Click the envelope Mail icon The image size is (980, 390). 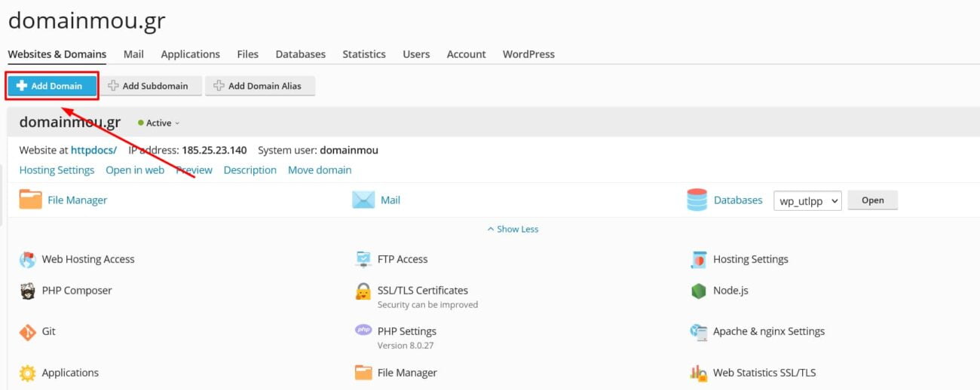click(363, 200)
